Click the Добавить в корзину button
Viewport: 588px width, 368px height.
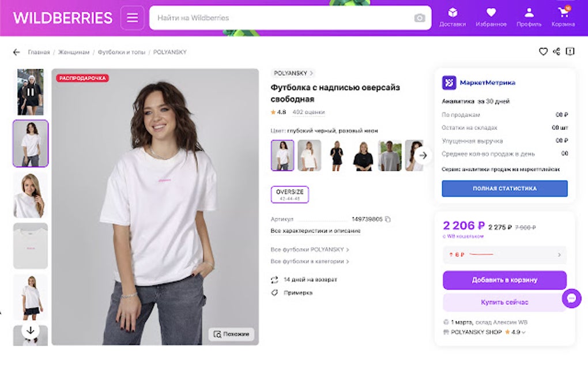click(504, 280)
